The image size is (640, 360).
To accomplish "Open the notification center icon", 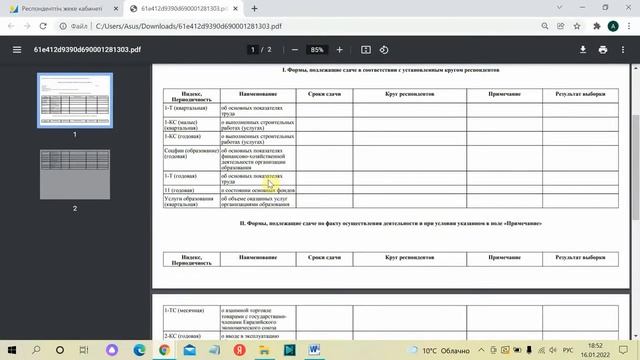I will coord(623,350).
